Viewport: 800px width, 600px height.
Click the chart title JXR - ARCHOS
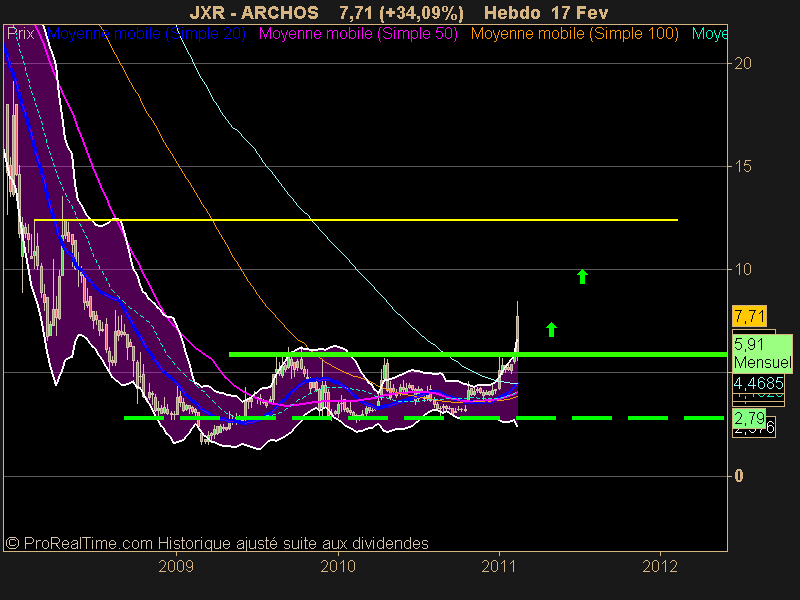(x=254, y=12)
